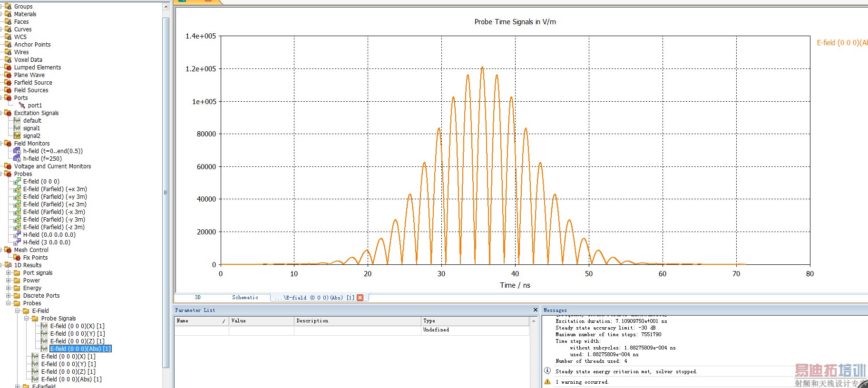
Task: Click the navigation tree vertical scrollbar
Action: pyautogui.click(x=166, y=193)
